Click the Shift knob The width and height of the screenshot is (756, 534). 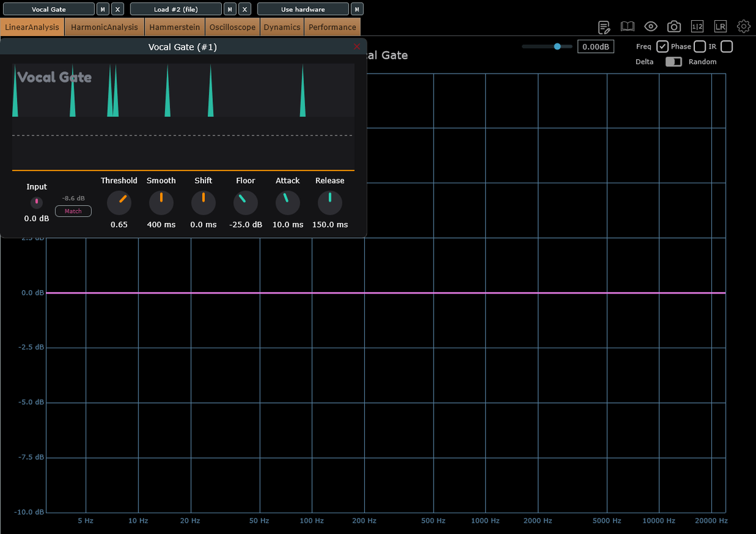(203, 203)
